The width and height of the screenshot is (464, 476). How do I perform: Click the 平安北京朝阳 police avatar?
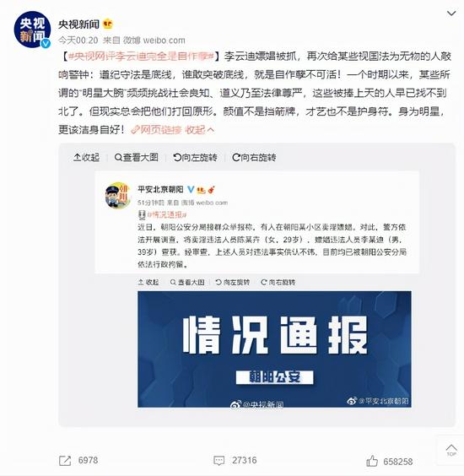118,195
